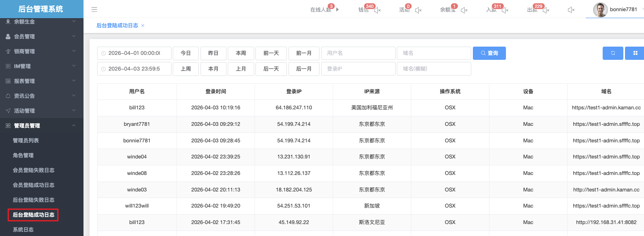
Task: Click the 会员管理 user icon in sidebar
Action: pos(8,36)
